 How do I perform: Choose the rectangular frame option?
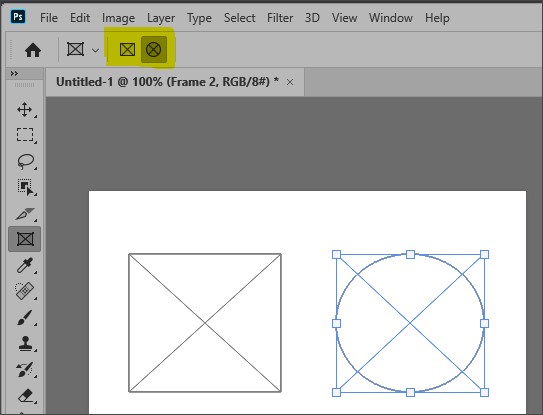[x=127, y=50]
